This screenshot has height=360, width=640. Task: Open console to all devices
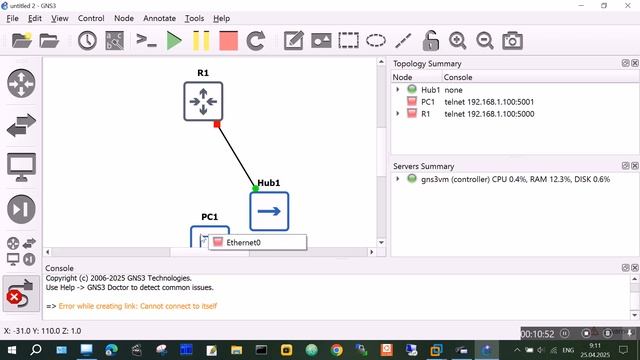pos(146,40)
